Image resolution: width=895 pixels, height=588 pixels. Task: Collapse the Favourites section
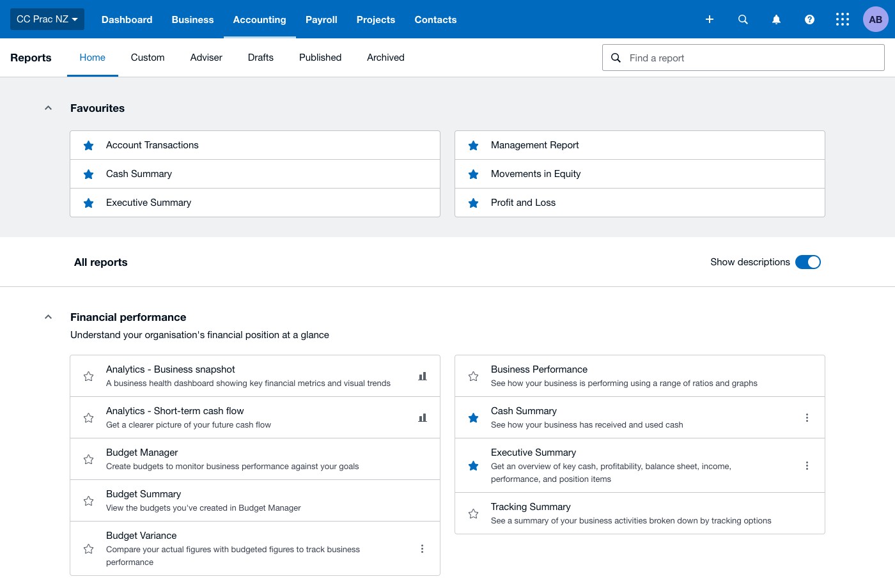coord(48,108)
